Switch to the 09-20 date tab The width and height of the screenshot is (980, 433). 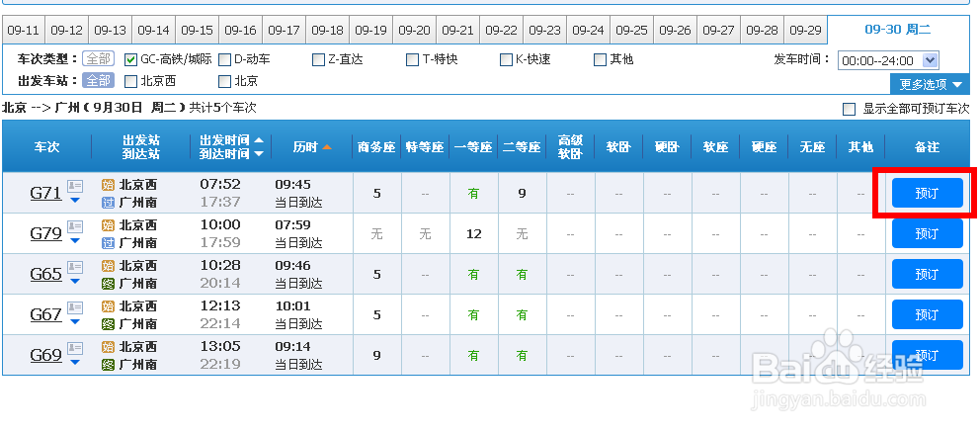point(414,30)
